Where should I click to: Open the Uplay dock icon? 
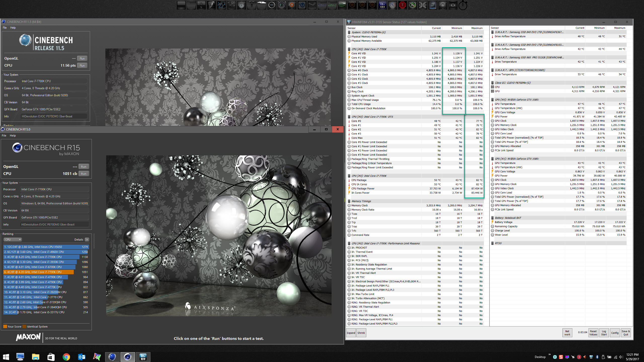point(302,5)
